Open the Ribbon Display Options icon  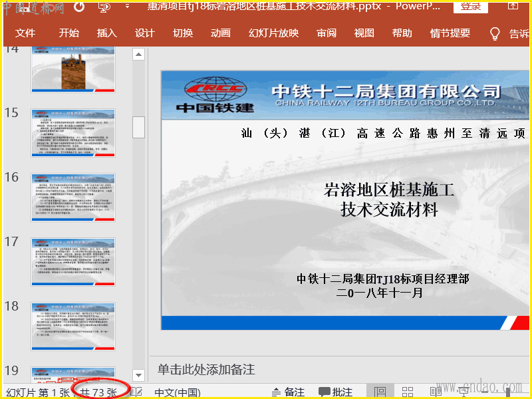513,6
